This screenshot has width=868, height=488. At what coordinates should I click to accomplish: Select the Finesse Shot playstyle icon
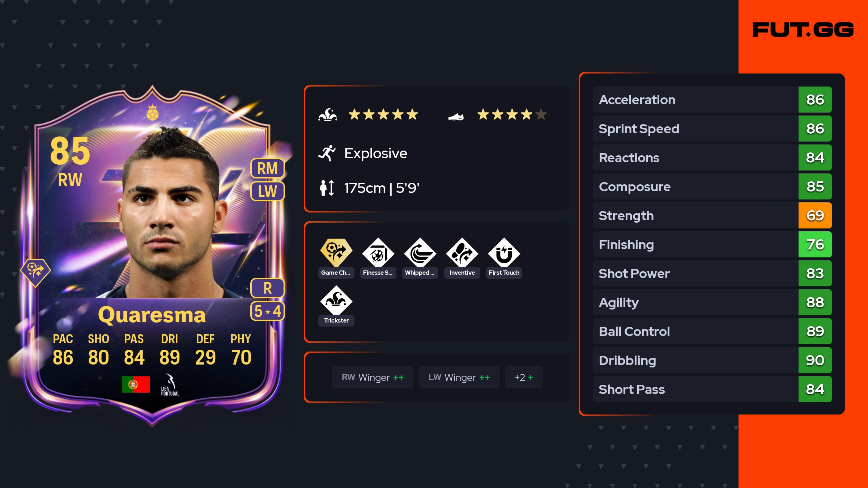point(378,252)
